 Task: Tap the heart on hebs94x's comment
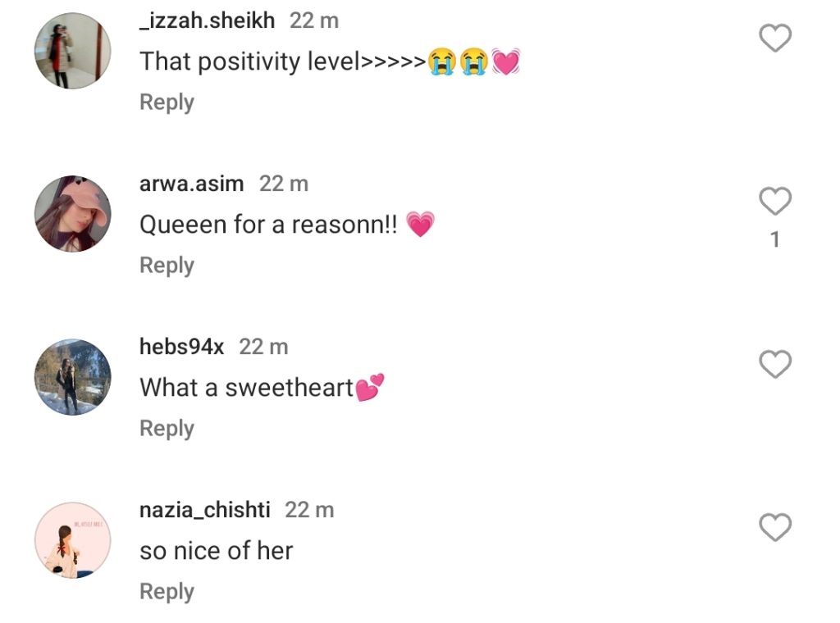[x=774, y=364]
